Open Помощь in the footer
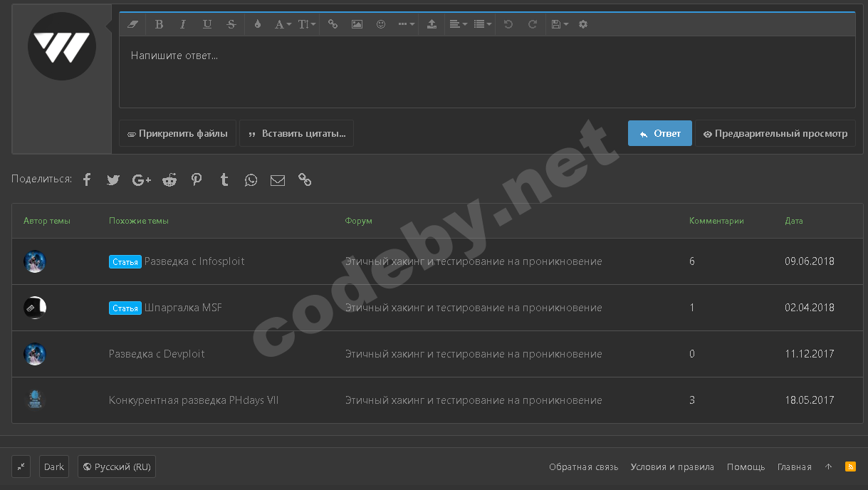The height and width of the screenshot is (490, 868). [746, 467]
